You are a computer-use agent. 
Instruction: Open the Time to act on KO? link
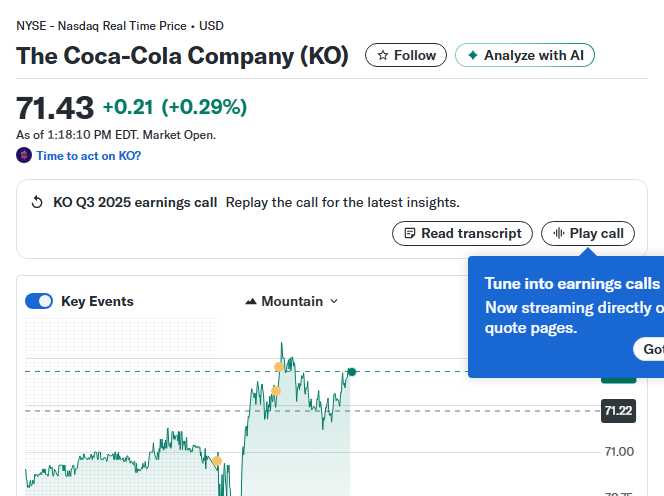pos(88,156)
